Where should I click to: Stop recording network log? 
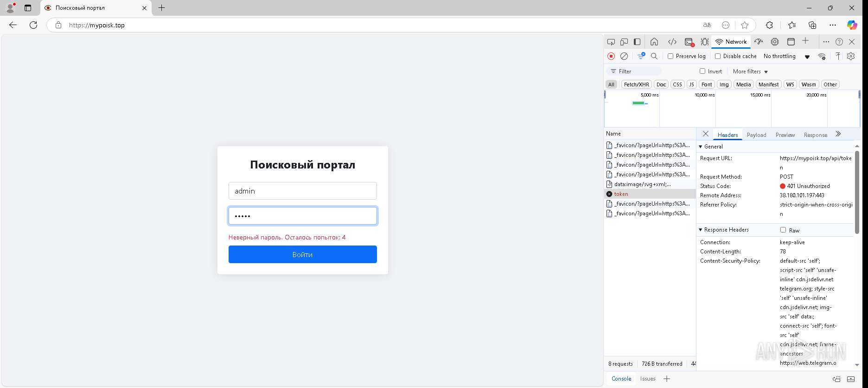click(611, 56)
